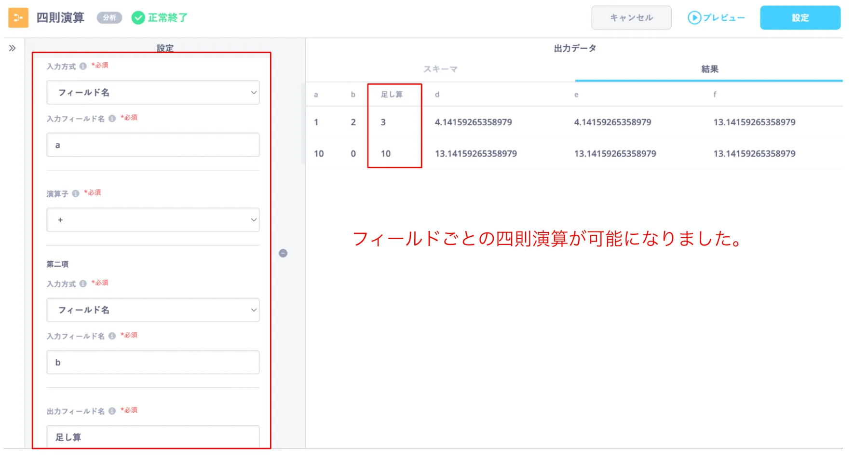Click the green 正常終了 checkmark icon
868x461 pixels.
click(138, 18)
